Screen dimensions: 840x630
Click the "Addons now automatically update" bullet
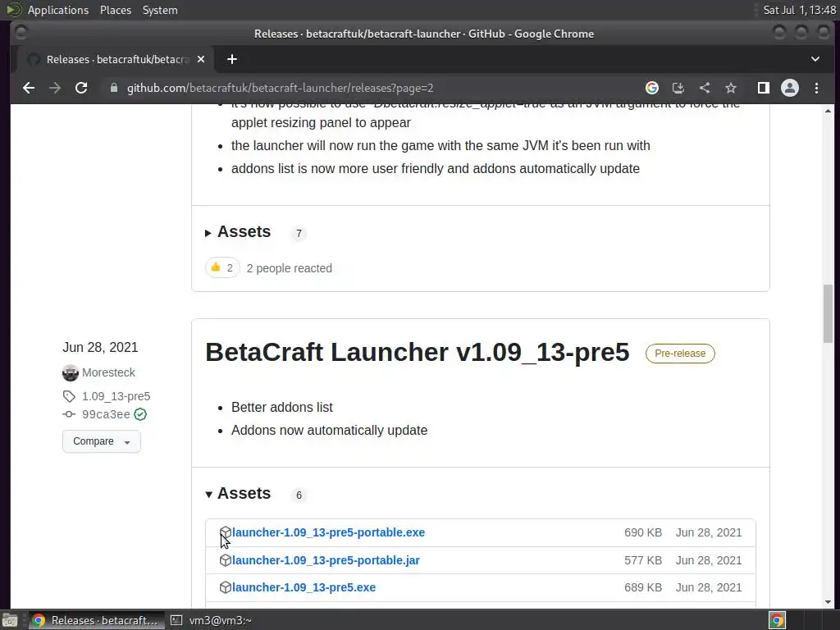tap(330, 430)
